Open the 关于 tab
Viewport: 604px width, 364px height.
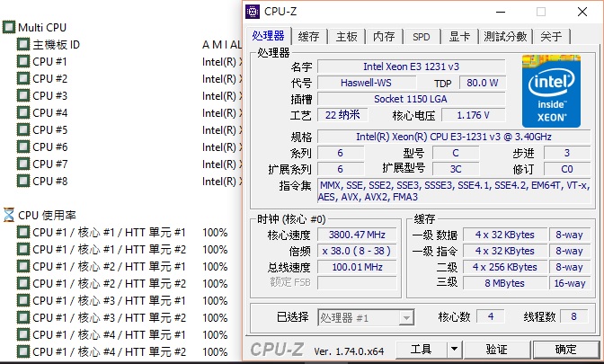pos(551,37)
